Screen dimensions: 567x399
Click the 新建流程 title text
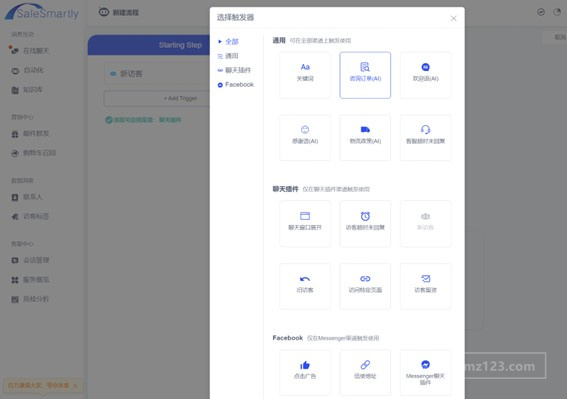coord(125,13)
